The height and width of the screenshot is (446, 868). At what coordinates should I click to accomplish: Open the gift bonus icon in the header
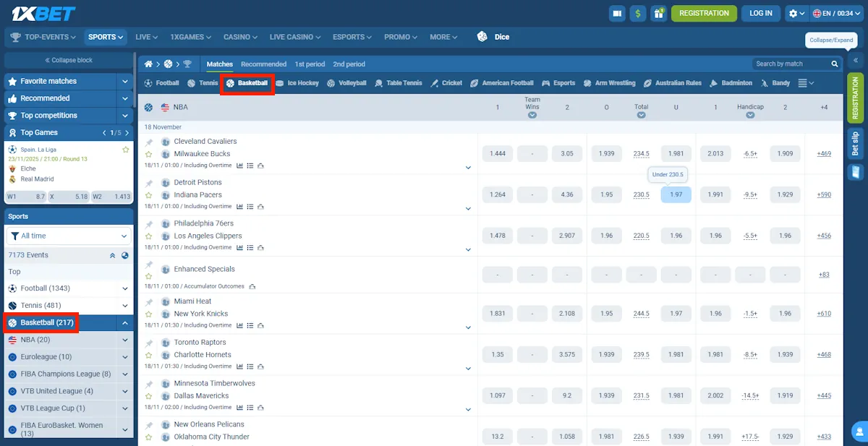(659, 13)
